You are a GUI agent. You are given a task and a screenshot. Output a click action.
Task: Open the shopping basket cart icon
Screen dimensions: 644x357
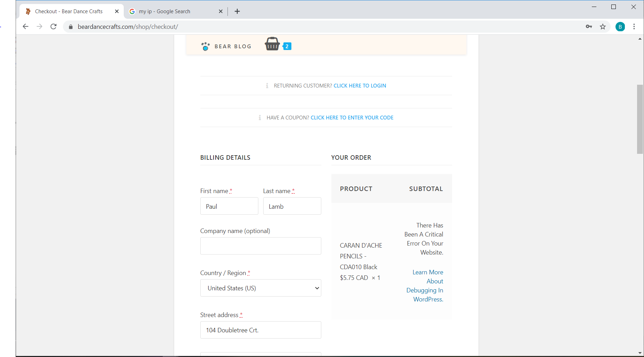coord(272,44)
